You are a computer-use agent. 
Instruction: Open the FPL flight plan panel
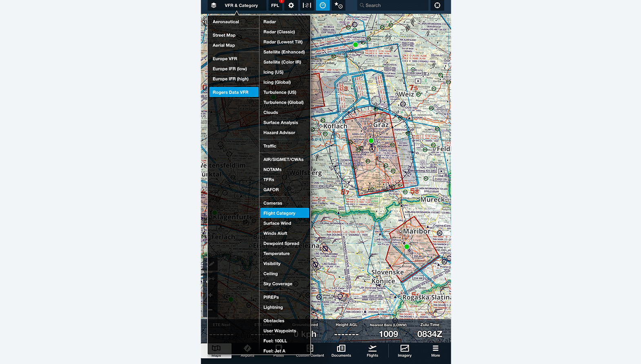pos(275,5)
